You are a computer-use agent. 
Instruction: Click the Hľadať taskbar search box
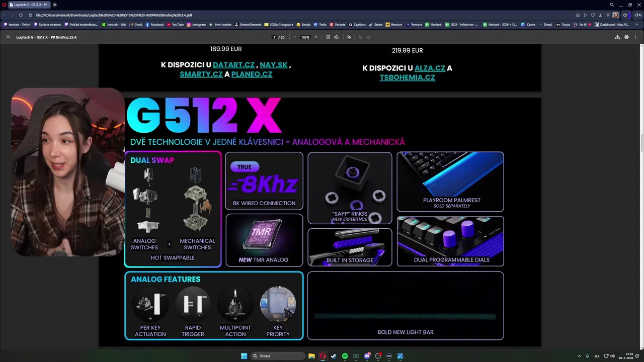point(277,356)
